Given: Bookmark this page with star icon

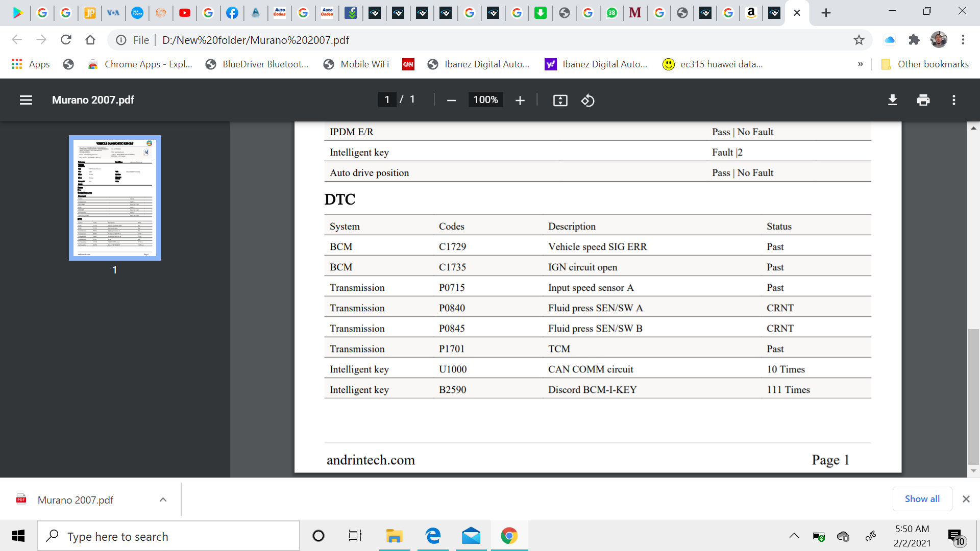Looking at the screenshot, I should tap(859, 40).
